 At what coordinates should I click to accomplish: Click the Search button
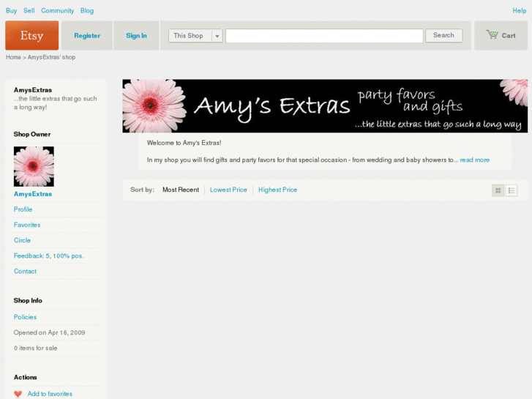[443, 35]
